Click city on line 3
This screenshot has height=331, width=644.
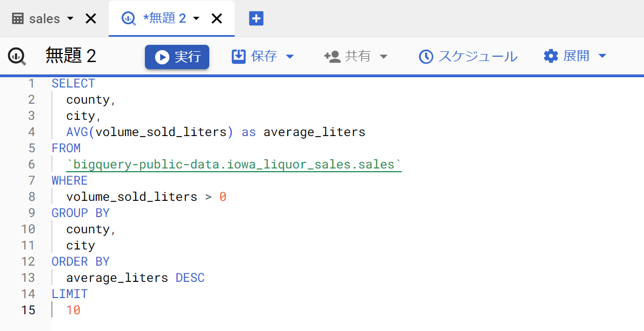point(81,116)
